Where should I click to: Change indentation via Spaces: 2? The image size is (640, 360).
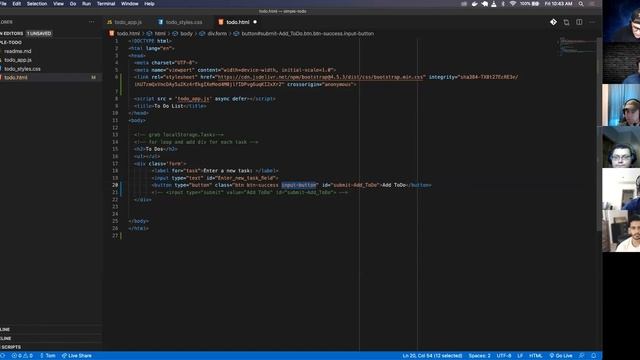(480, 356)
